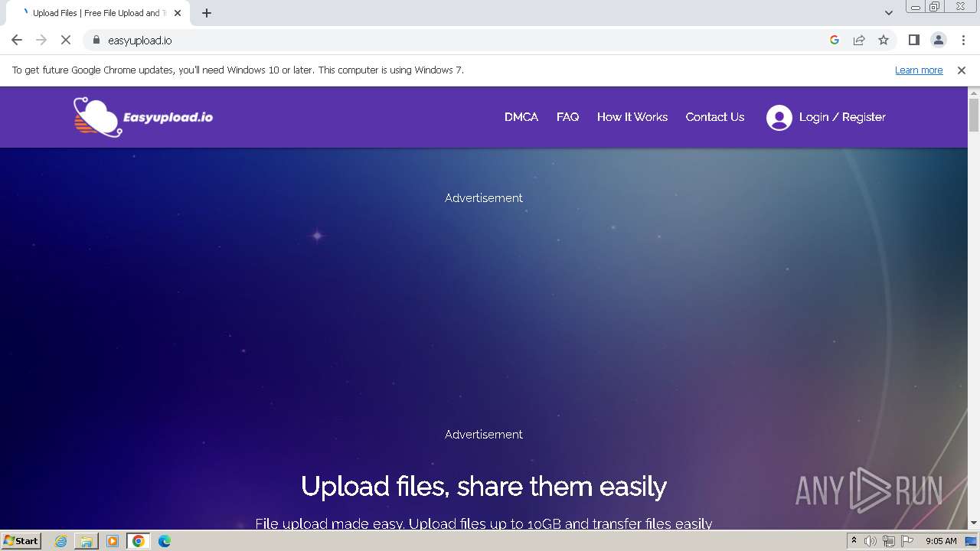Click the Login / Register link
This screenshot has width=980, height=551.
tap(842, 117)
